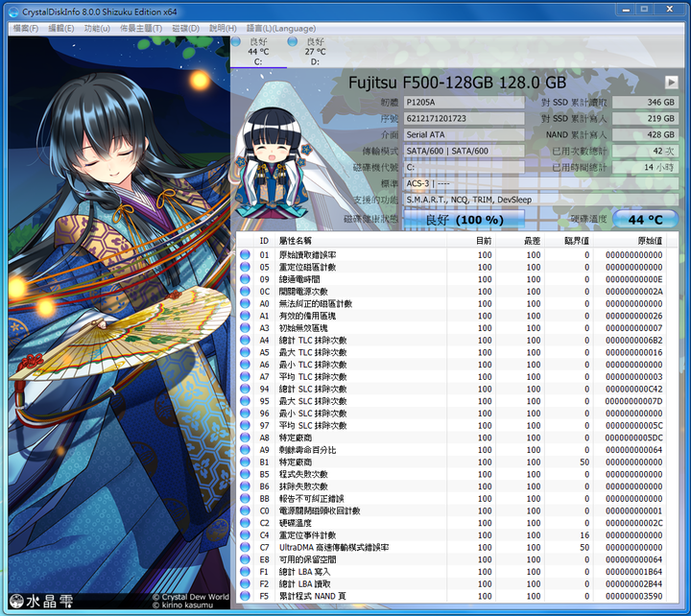691x616 pixels.
Task: Click the status icon for attribute 95
Action: [245, 401]
